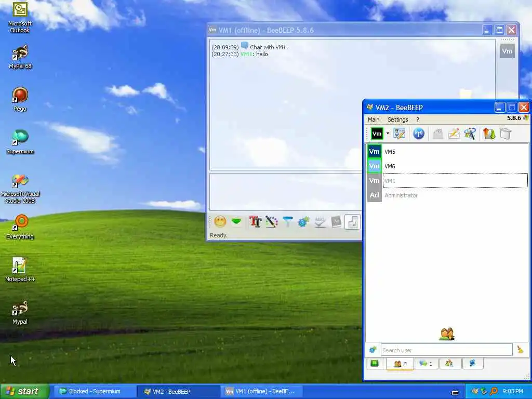
Task: Select user VM6 in the user list
Action: (x=447, y=166)
